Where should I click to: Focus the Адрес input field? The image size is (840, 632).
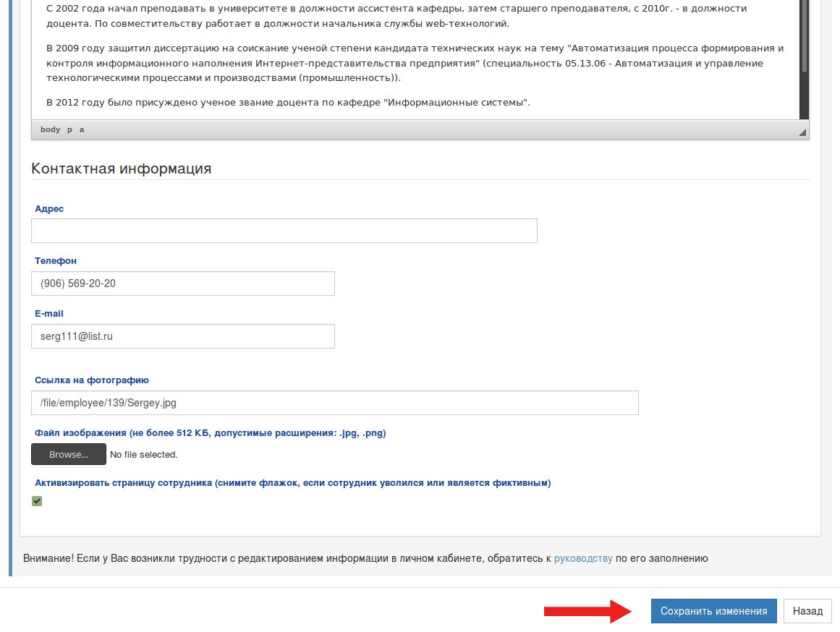click(x=284, y=231)
